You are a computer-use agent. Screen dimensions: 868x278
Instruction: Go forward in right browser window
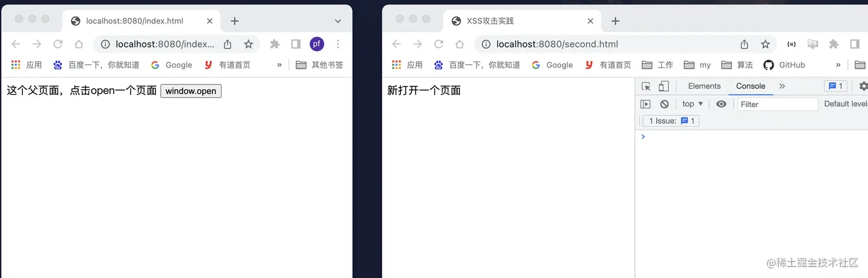click(417, 44)
